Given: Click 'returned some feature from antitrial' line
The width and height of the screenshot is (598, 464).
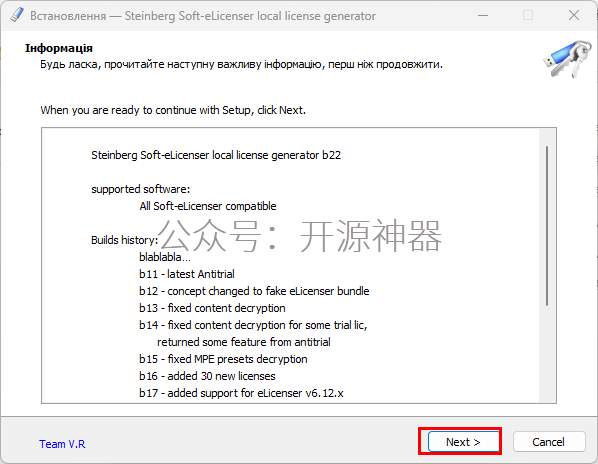Looking at the screenshot, I should 244,342.
